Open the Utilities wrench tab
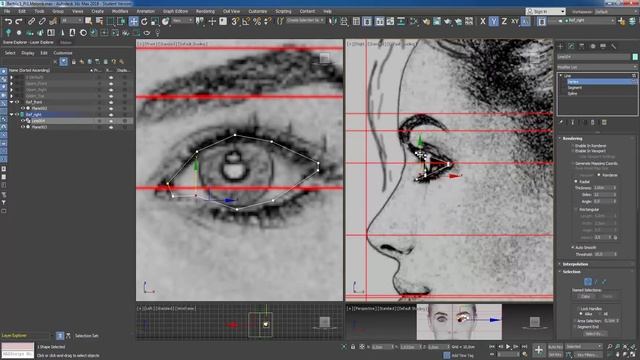Image resolution: width=640 pixels, height=360 pixels. pos(613,47)
